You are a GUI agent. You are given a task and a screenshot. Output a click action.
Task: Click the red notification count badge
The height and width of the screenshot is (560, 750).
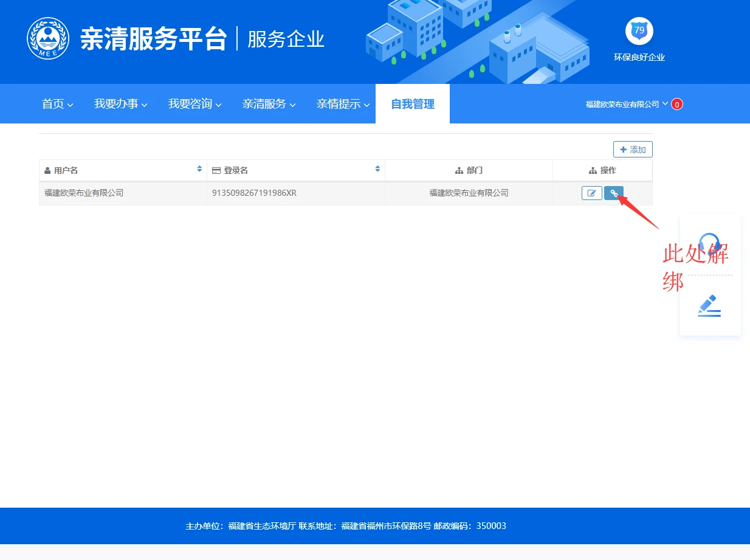coord(677,105)
